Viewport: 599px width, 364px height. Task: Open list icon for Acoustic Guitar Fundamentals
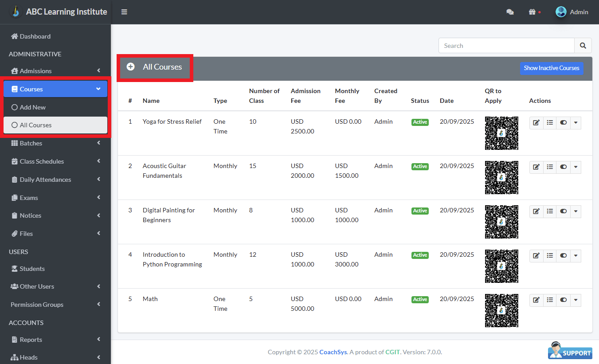pyautogui.click(x=550, y=167)
